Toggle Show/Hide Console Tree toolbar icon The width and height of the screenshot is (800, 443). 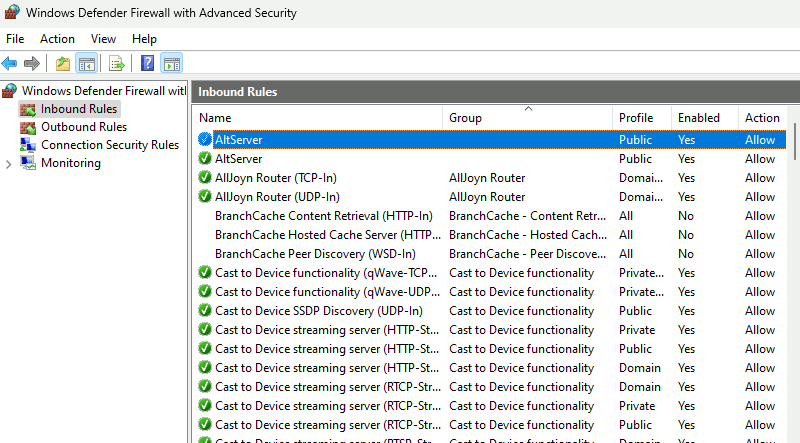[x=86, y=64]
